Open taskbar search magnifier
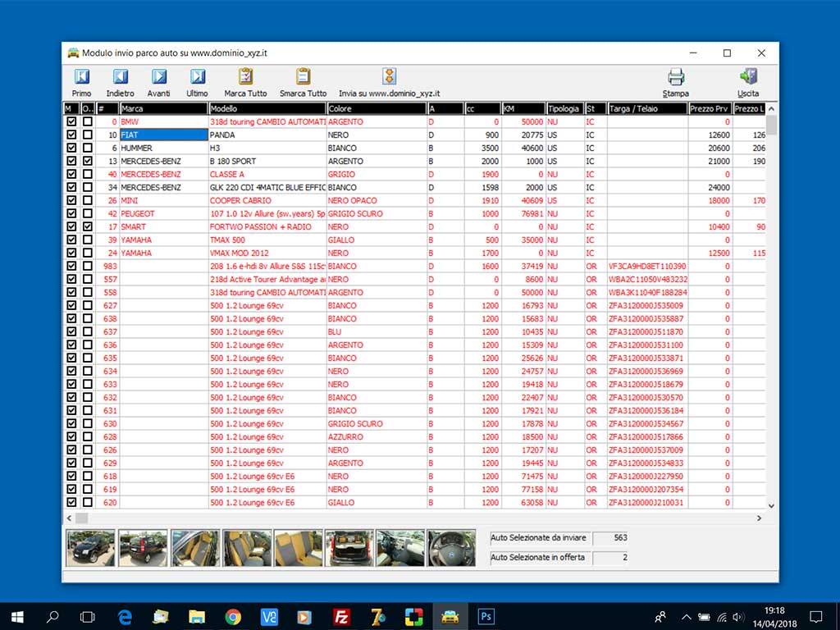 click(x=52, y=617)
